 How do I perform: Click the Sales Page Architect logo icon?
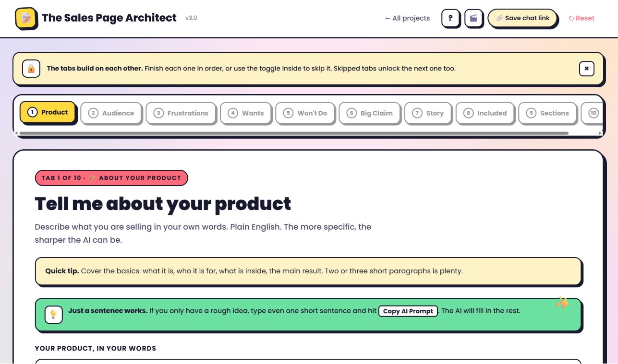click(26, 18)
